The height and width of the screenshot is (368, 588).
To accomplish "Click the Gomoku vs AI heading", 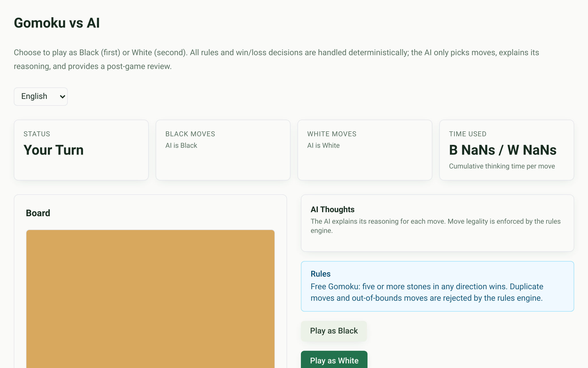I will point(57,23).
